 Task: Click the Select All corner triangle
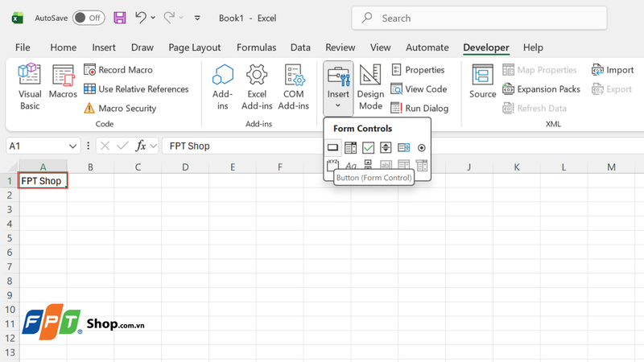(x=13, y=167)
